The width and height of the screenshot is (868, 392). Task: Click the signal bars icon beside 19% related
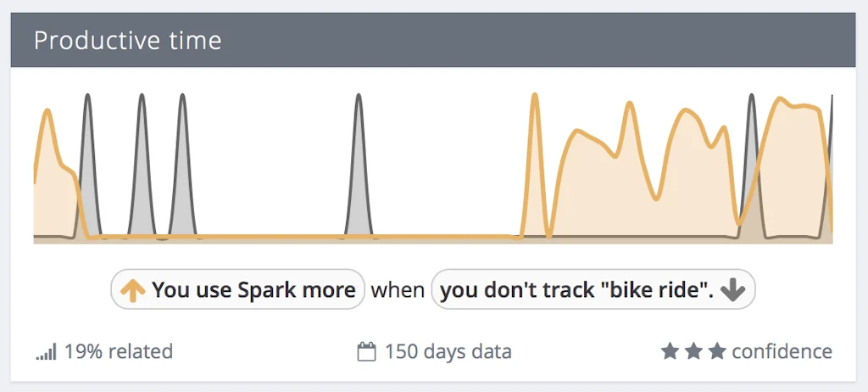point(46,351)
